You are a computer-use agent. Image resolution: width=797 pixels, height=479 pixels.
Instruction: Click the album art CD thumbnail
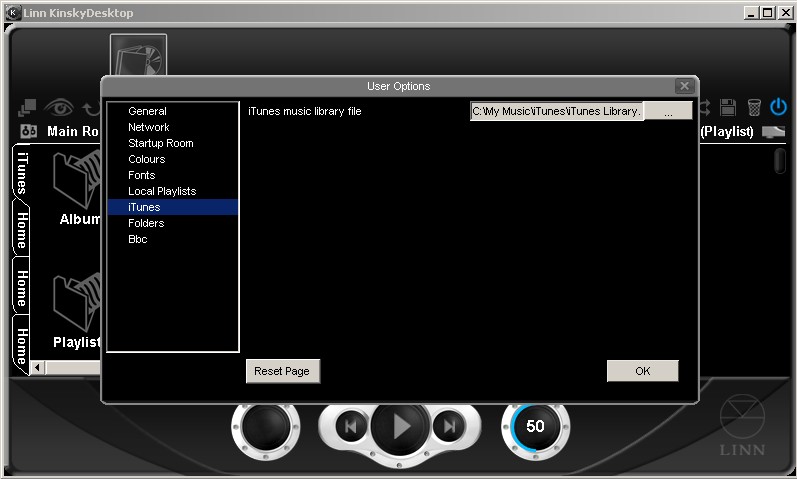138,54
